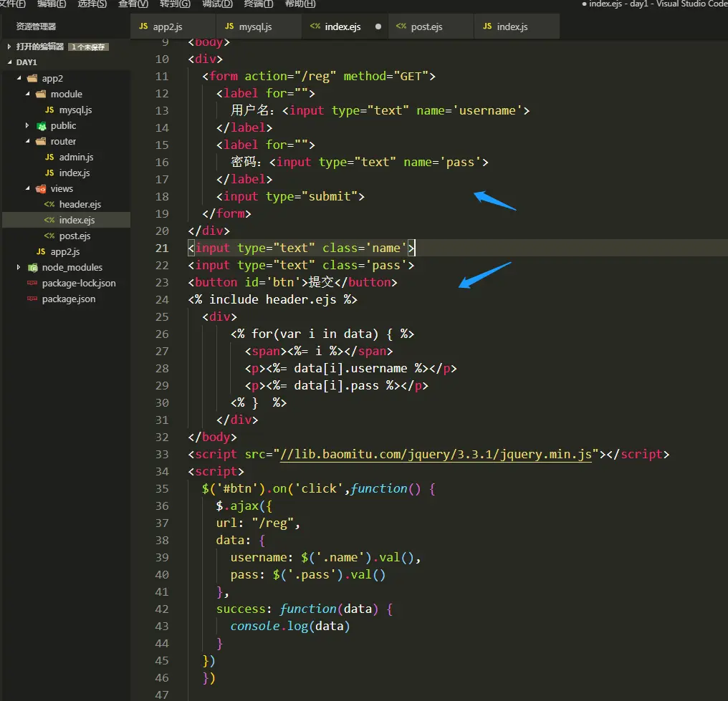Open the 调试(D) menu
Image resolution: width=728 pixels, height=701 pixels.
pyautogui.click(x=217, y=4)
